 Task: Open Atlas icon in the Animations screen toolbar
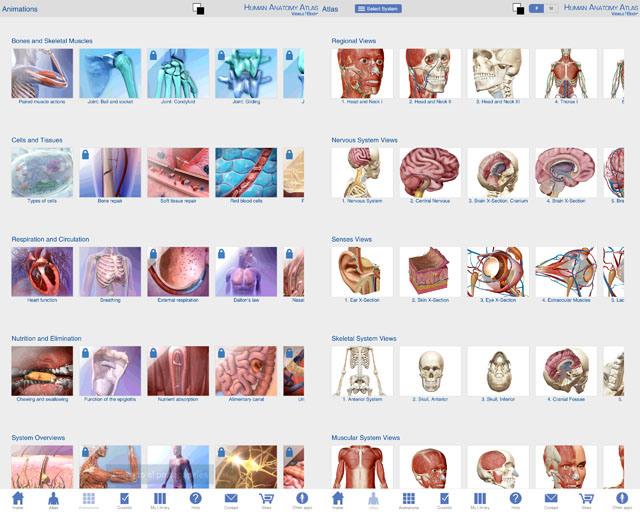(x=53, y=499)
